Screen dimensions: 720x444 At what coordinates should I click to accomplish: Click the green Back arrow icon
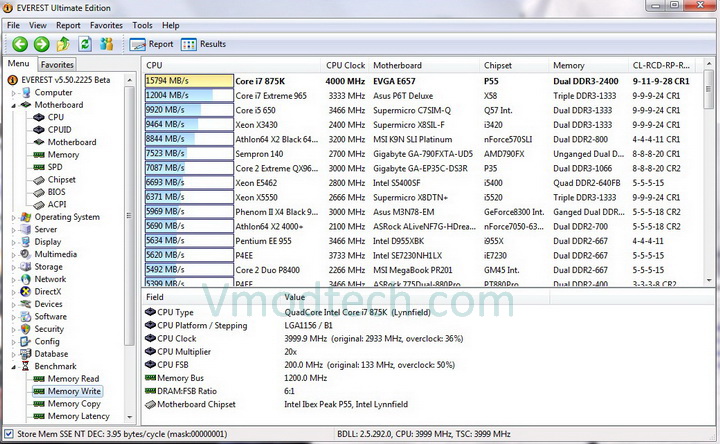click(20, 44)
